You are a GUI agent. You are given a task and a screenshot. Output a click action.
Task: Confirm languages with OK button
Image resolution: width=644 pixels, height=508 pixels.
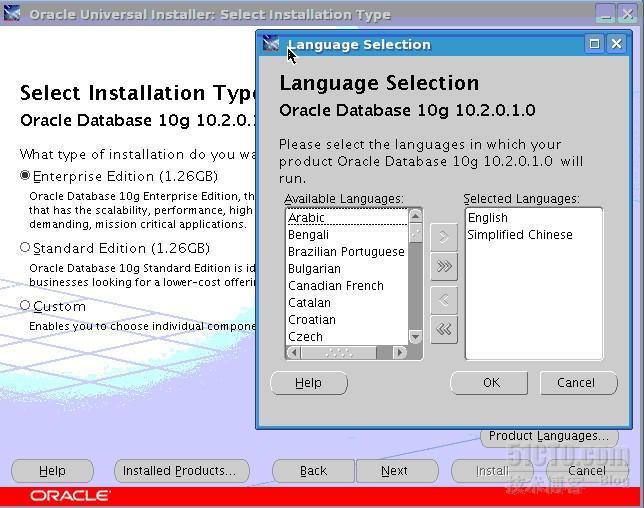(x=491, y=383)
